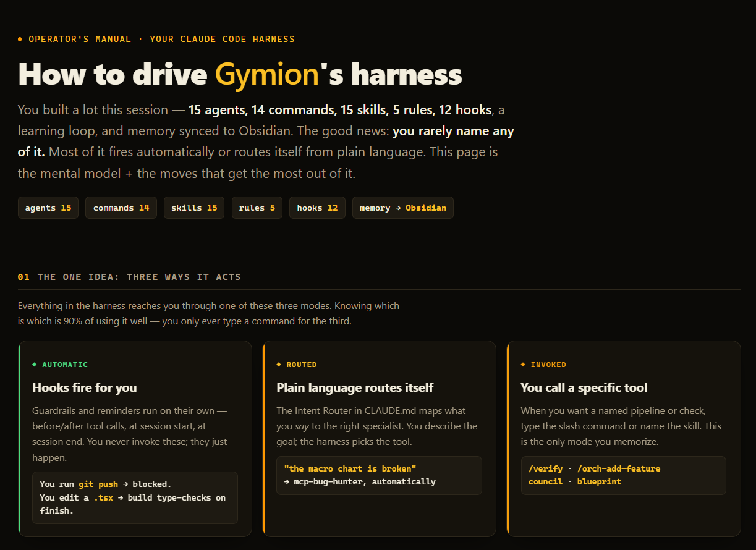Image resolution: width=756 pixels, height=550 pixels.
Task: Click the diamond icon beside ROUTED label
Action: 279,365
